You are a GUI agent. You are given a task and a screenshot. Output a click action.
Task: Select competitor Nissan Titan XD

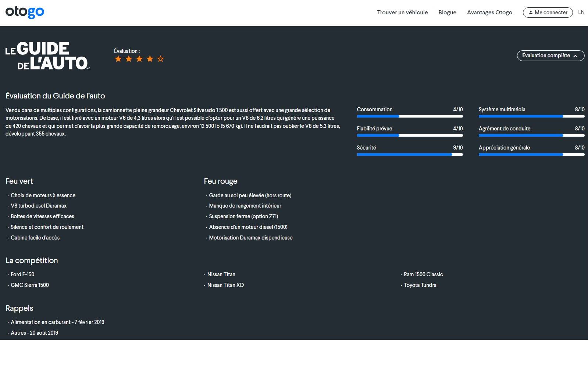225,285
